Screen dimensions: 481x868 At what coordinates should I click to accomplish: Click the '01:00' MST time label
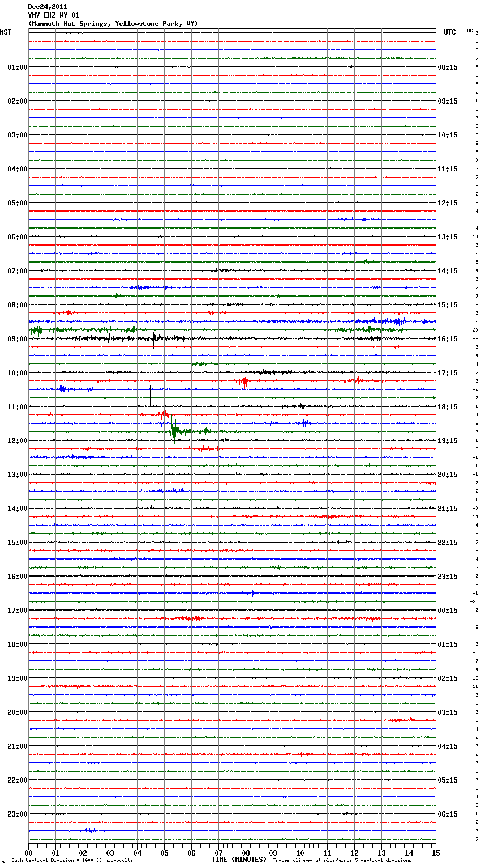pos(18,67)
